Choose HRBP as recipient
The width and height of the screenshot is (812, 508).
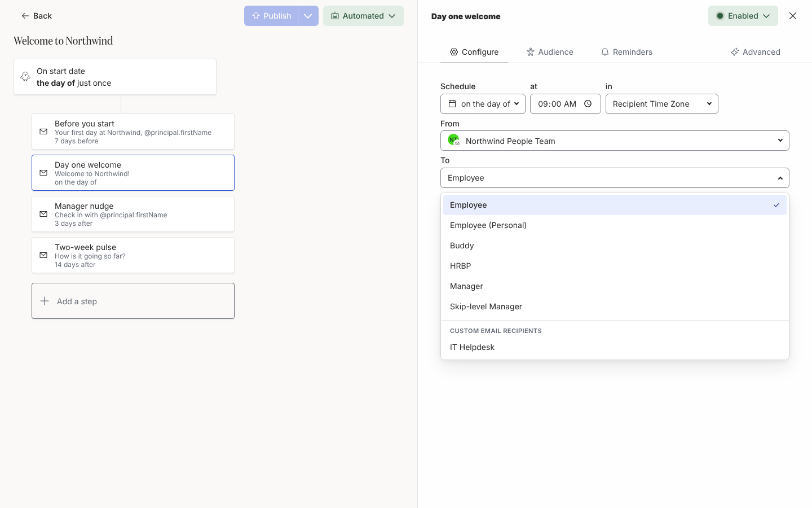coord(615,266)
